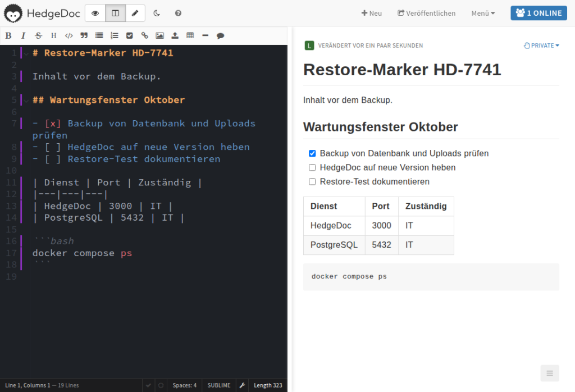The width and height of the screenshot is (575, 392).
Task: Toggle night mode with the moon icon
Action: (157, 13)
